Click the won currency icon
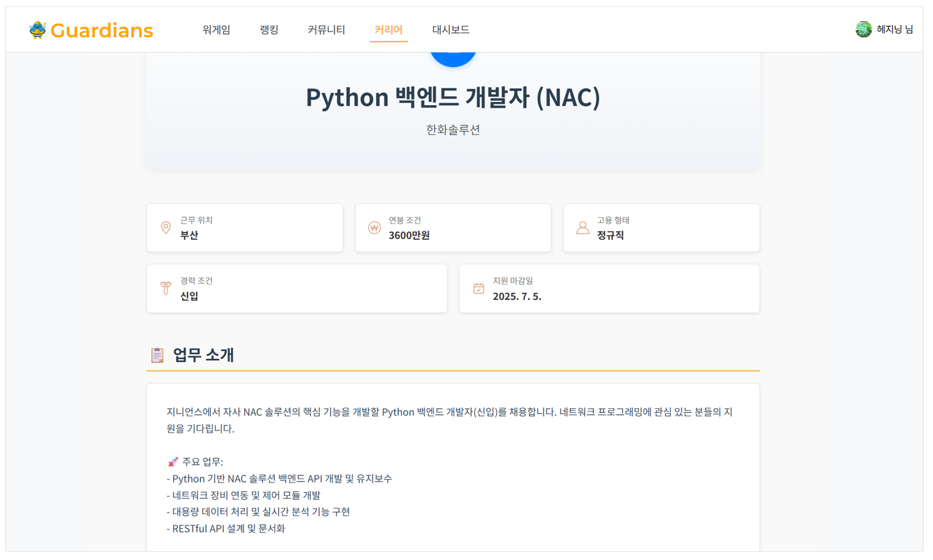 tap(374, 228)
